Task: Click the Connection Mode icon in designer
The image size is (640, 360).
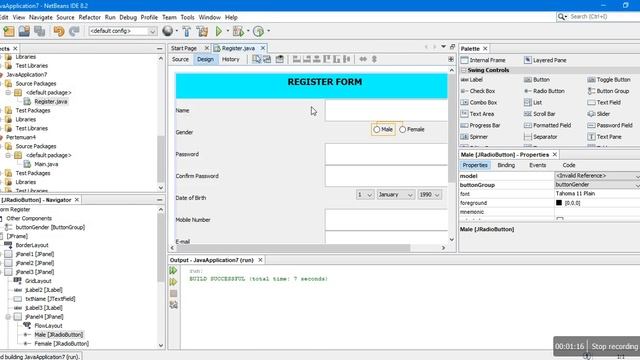Action: coord(267,59)
